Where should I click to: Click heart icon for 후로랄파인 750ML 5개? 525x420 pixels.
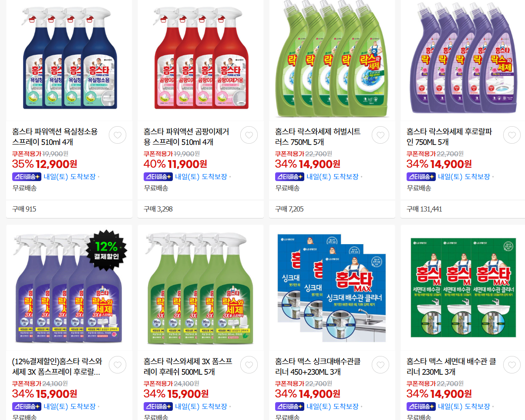(512, 135)
